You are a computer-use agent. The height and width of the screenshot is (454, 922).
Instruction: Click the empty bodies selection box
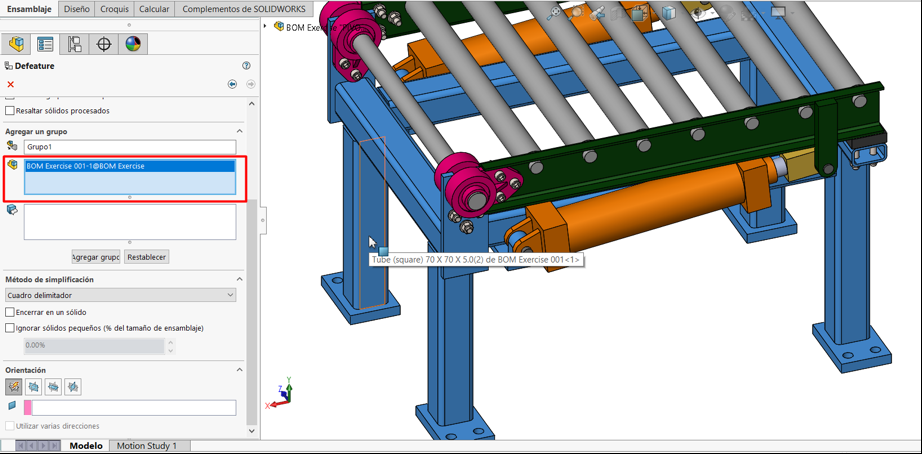pyautogui.click(x=130, y=222)
